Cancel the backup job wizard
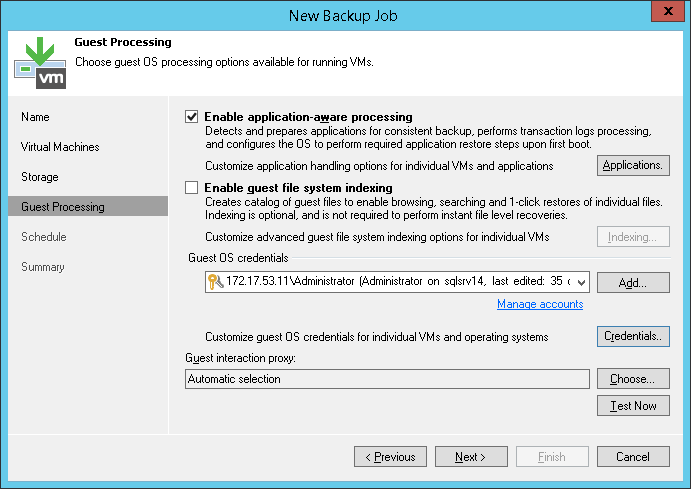The image size is (691, 489). point(633,457)
